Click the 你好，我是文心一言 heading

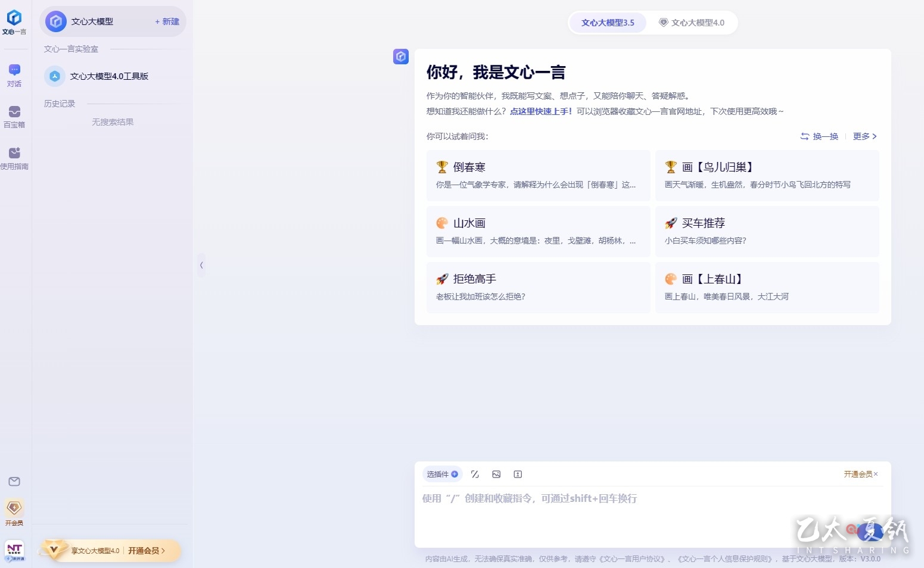coord(496,73)
